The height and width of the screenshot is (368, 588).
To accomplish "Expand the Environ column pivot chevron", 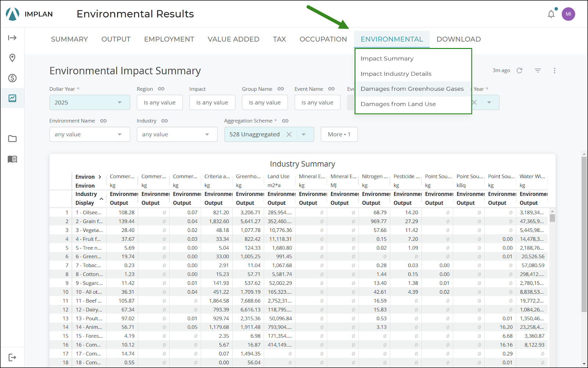I will click(100, 177).
